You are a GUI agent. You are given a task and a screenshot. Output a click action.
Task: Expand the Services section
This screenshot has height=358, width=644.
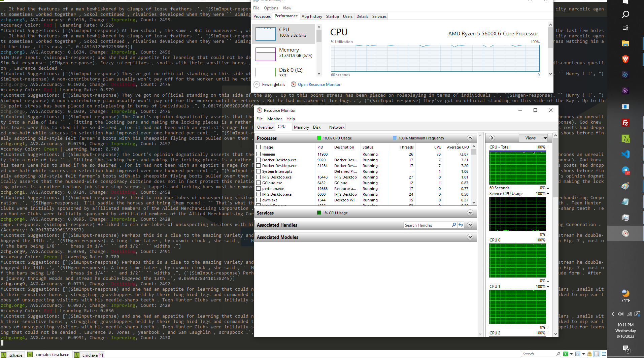(x=470, y=213)
